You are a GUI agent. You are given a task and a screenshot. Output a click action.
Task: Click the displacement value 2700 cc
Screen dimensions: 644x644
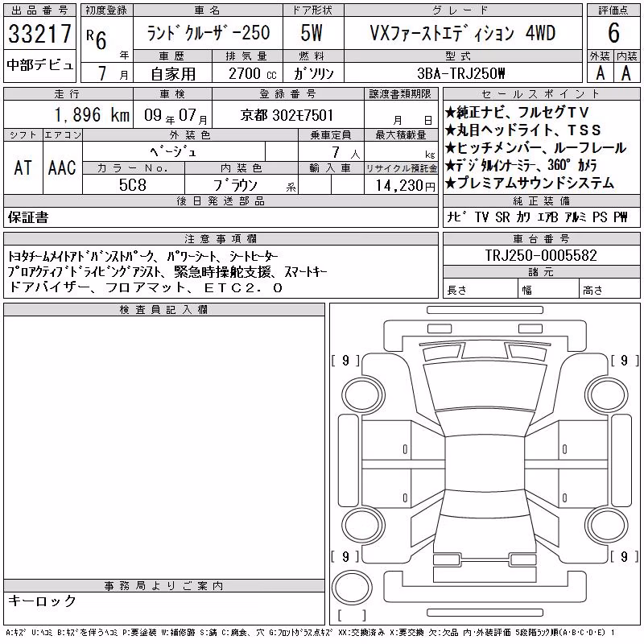click(253, 74)
